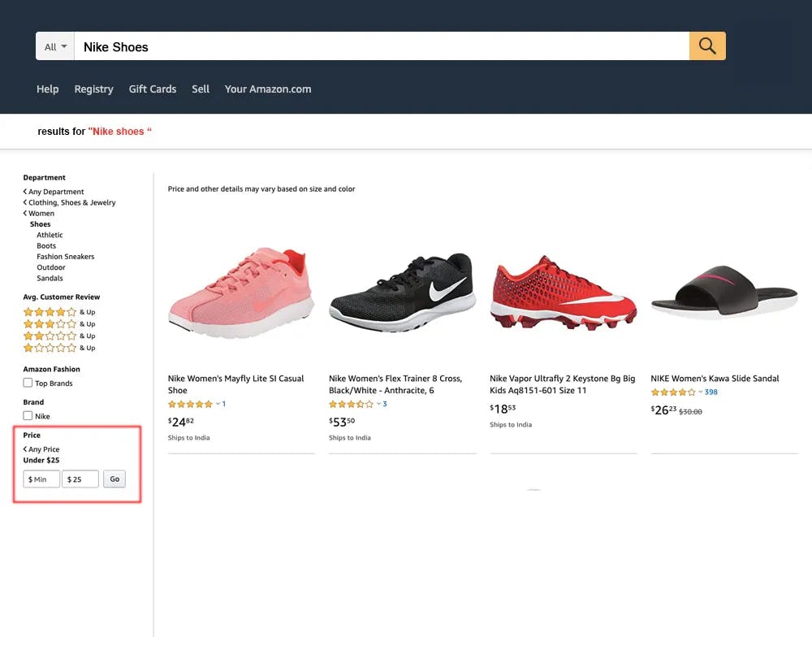Open Nike Women's Flex Trainer 8 Cross title
The height and width of the screenshot is (650, 812).
point(395,384)
